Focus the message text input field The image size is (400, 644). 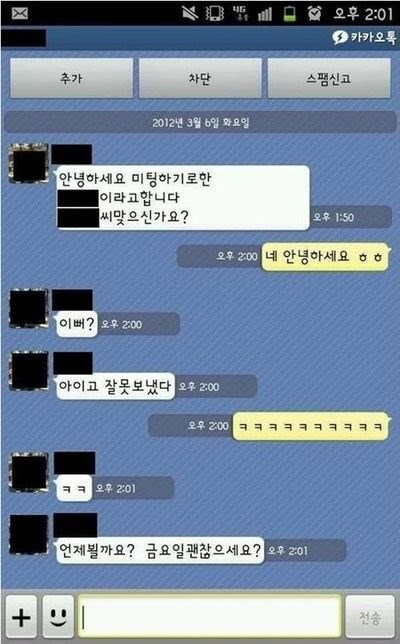[x=209, y=616]
